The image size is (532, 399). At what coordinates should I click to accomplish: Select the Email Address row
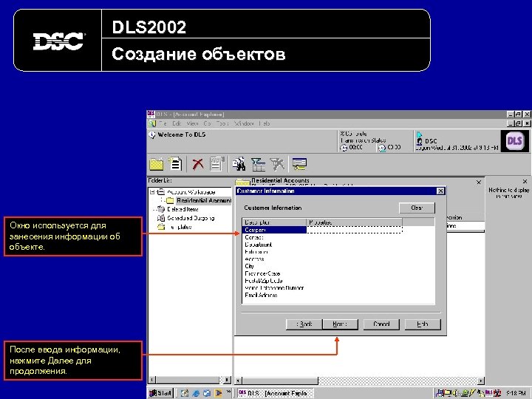pos(261,295)
